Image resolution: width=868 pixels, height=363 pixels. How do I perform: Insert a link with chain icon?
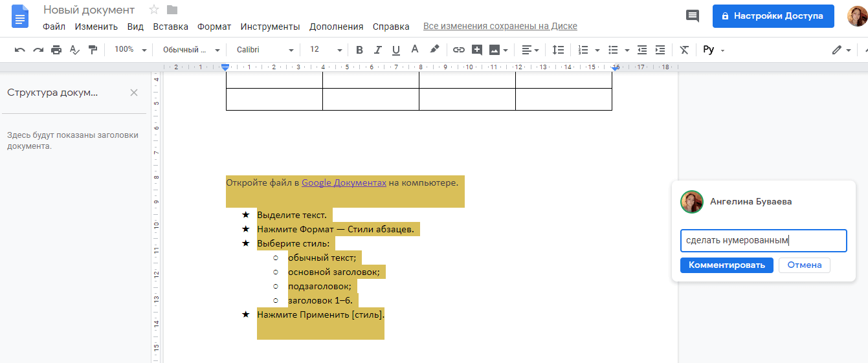tap(458, 50)
